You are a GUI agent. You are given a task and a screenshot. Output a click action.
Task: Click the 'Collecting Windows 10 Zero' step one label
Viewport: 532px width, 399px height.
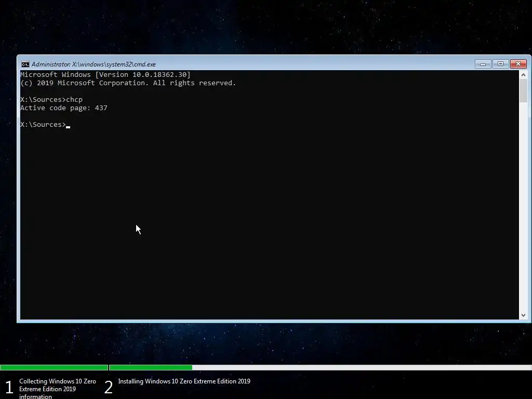click(x=58, y=389)
